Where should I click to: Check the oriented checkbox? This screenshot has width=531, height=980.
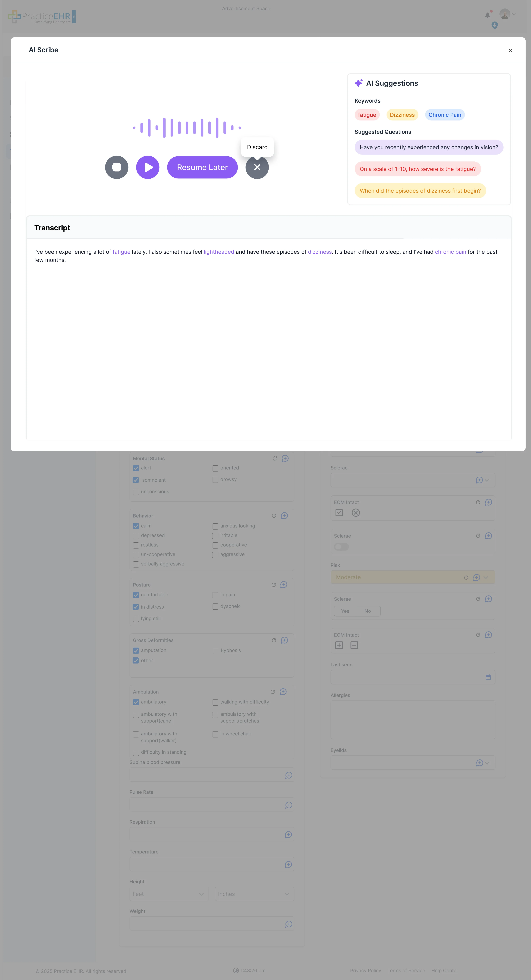215,468
